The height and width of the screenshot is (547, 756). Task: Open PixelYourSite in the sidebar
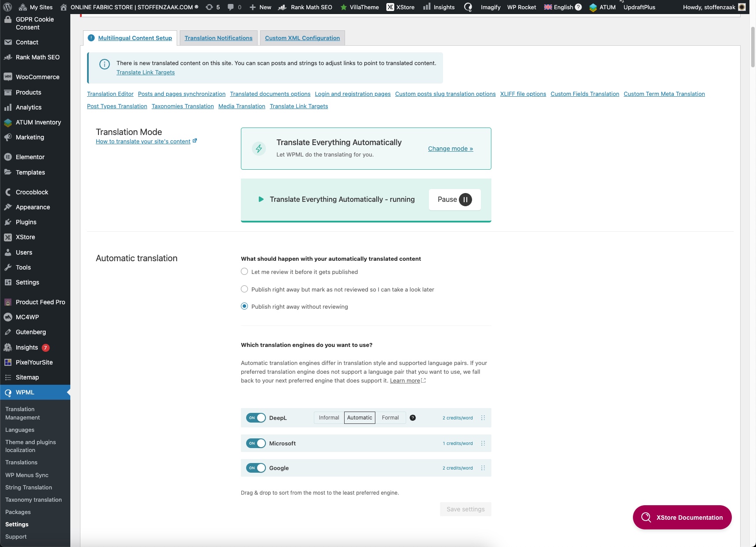pyautogui.click(x=35, y=362)
